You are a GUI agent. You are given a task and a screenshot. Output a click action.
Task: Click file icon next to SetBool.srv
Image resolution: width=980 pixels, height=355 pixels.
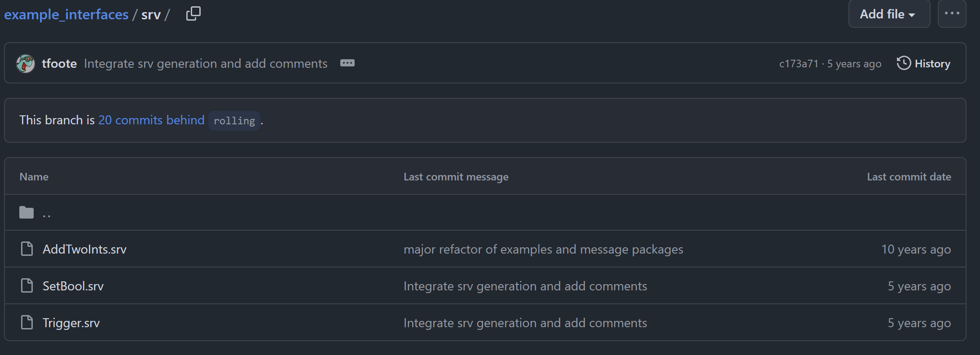tap(27, 285)
